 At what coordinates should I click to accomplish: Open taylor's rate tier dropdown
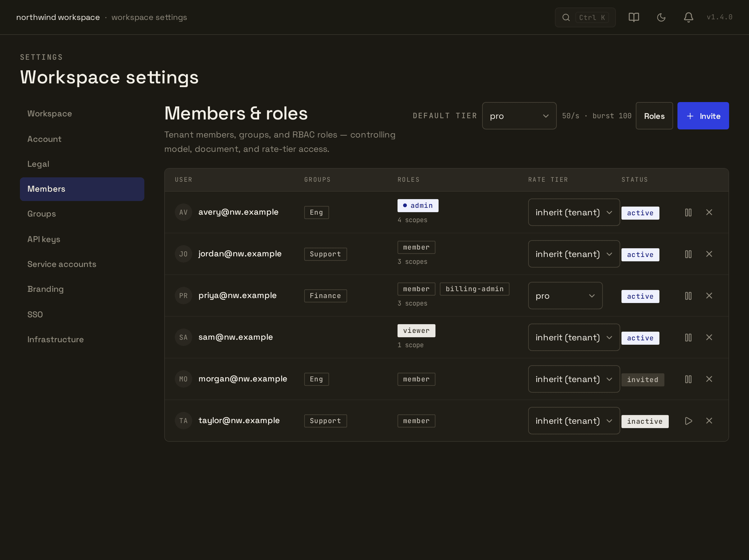click(574, 421)
